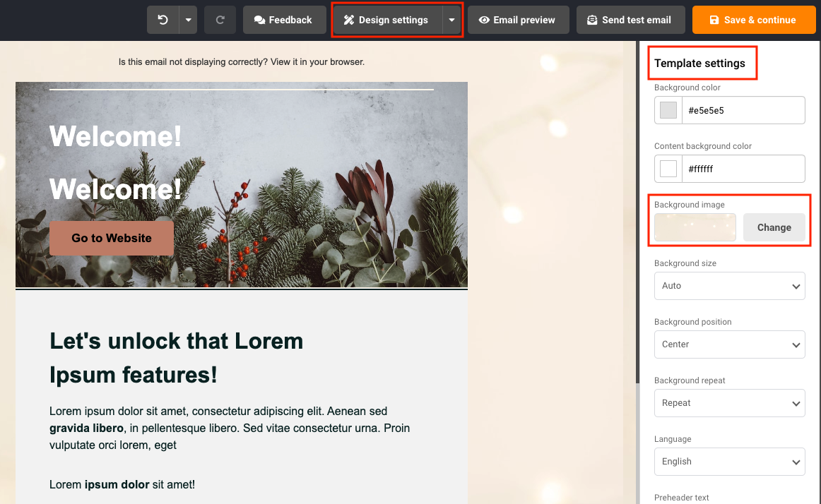Edit the #ffffff content color field
The image size is (821, 504).
point(743,169)
